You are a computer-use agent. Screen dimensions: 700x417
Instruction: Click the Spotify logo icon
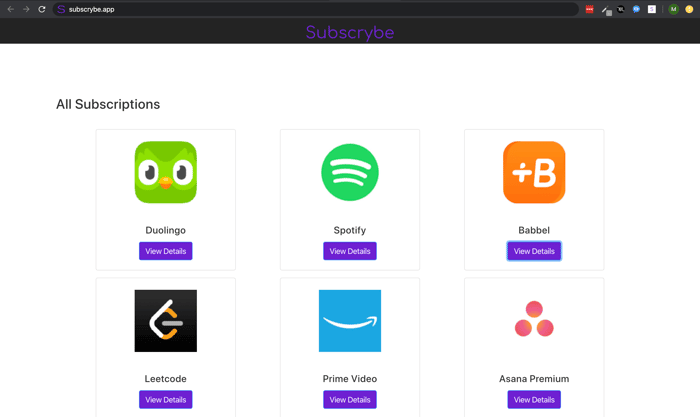(350, 172)
